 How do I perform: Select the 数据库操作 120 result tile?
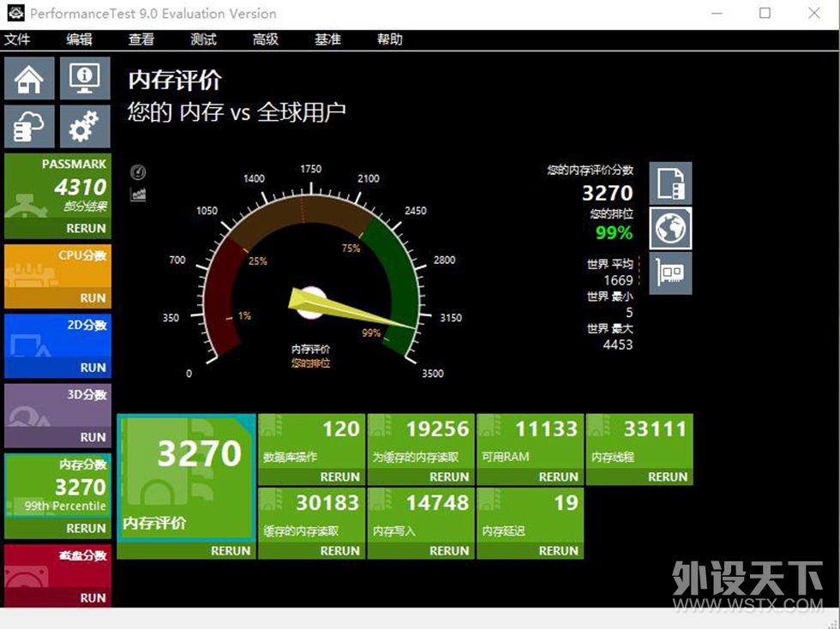coord(312,441)
